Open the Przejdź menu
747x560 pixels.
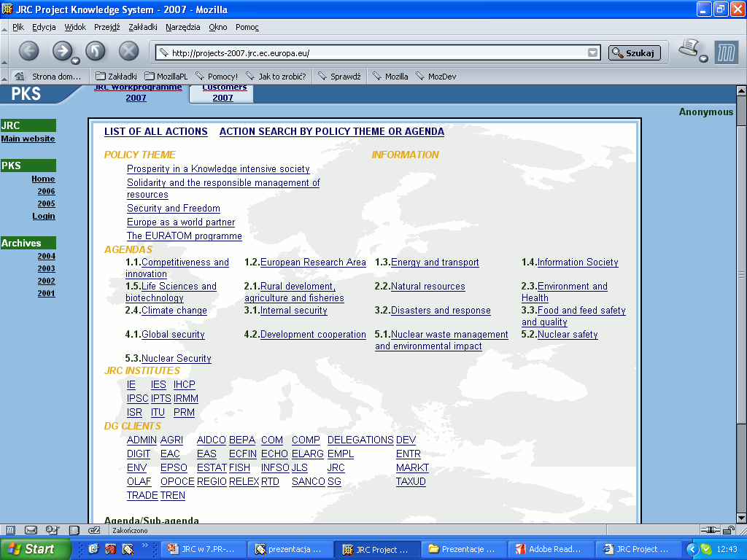click(107, 27)
